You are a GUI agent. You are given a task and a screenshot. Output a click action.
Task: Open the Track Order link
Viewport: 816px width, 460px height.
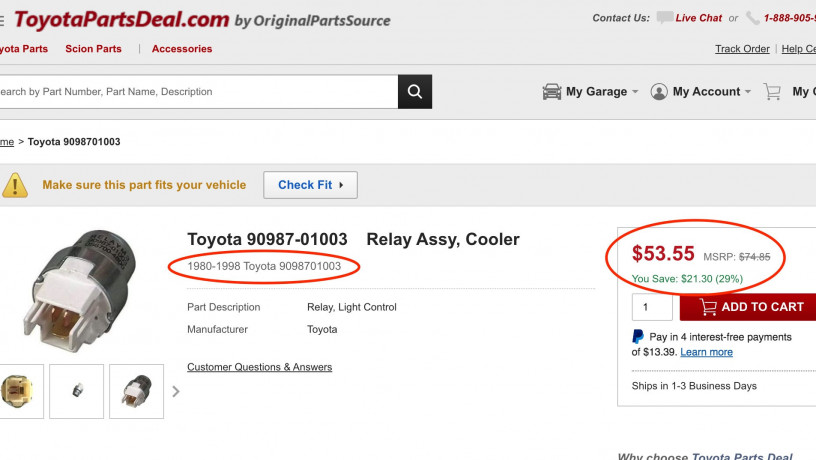tap(742, 49)
